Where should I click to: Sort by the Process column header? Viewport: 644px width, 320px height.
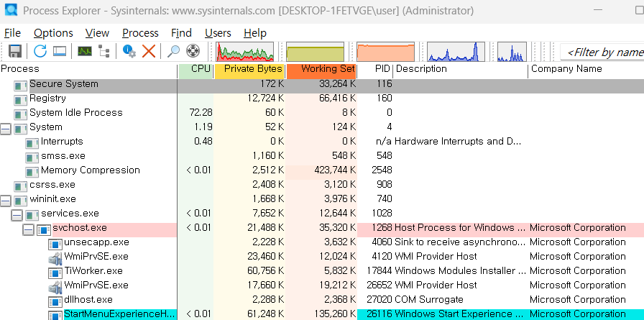click(88, 69)
